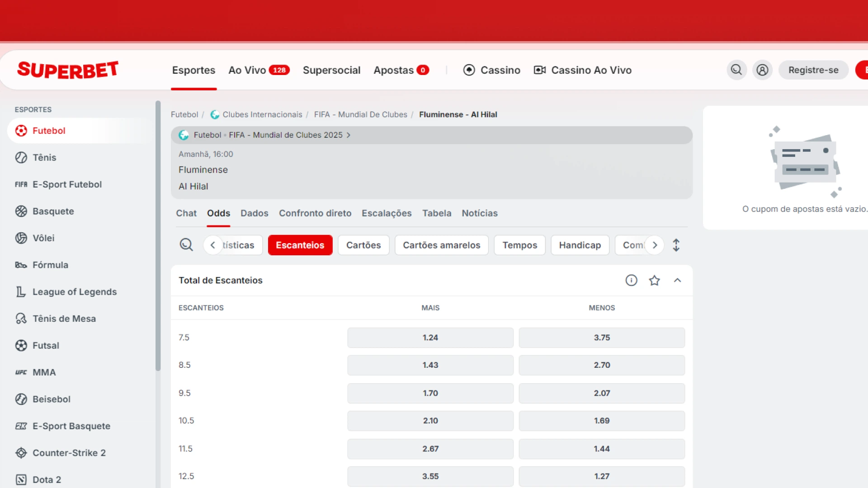Bet Mais 8.5 escanteios at 1.43

coord(430,365)
